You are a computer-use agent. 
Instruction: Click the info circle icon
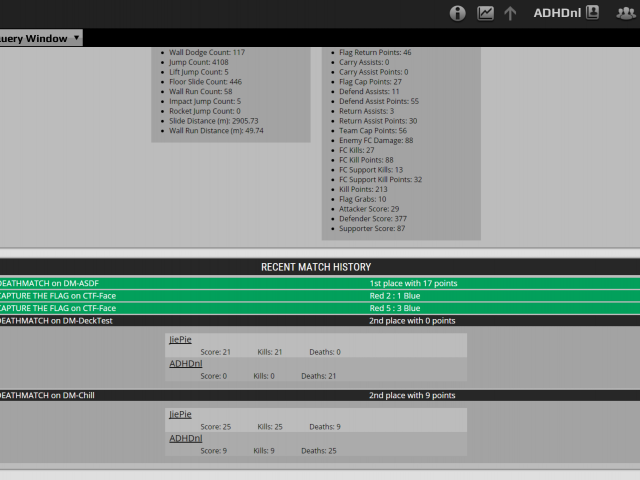(x=458, y=13)
